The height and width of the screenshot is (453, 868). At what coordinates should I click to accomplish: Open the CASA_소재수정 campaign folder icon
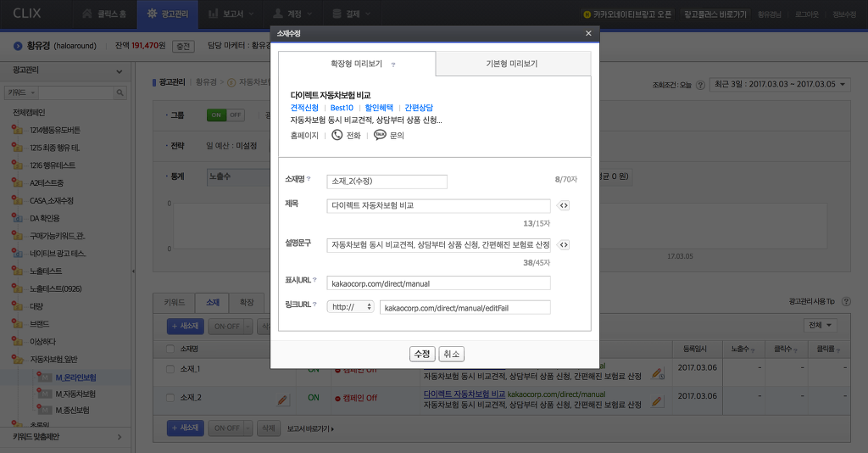tap(17, 200)
